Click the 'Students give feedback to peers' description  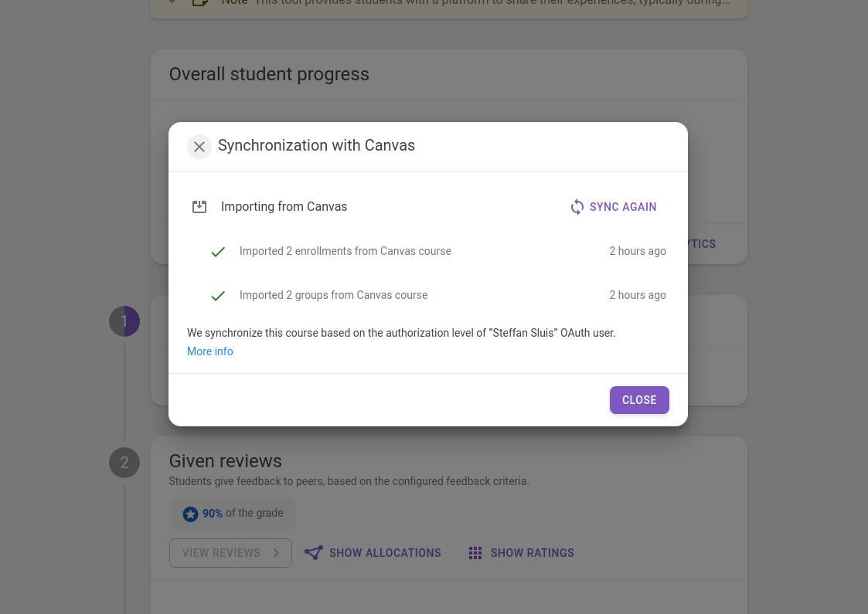pyautogui.click(x=349, y=481)
